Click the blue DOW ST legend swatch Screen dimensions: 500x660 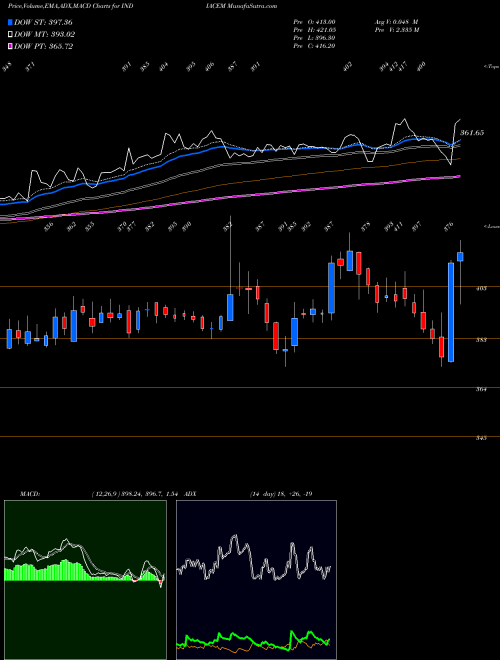(11, 22)
